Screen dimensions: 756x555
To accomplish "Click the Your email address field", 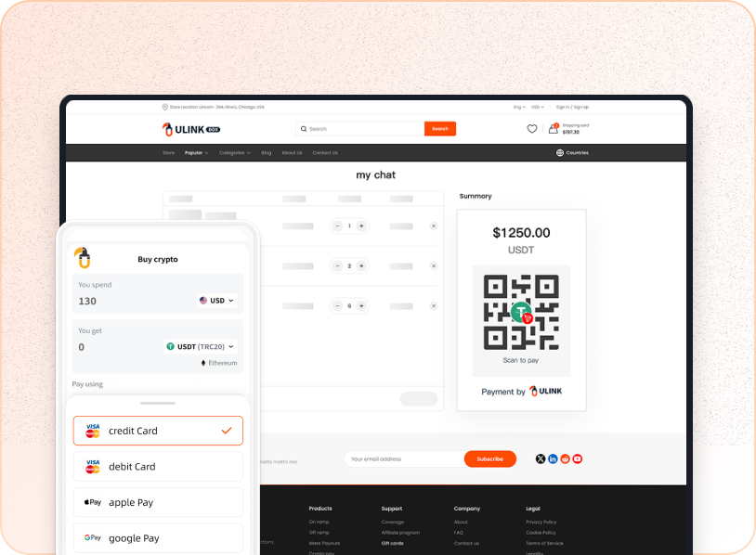I will coord(404,458).
